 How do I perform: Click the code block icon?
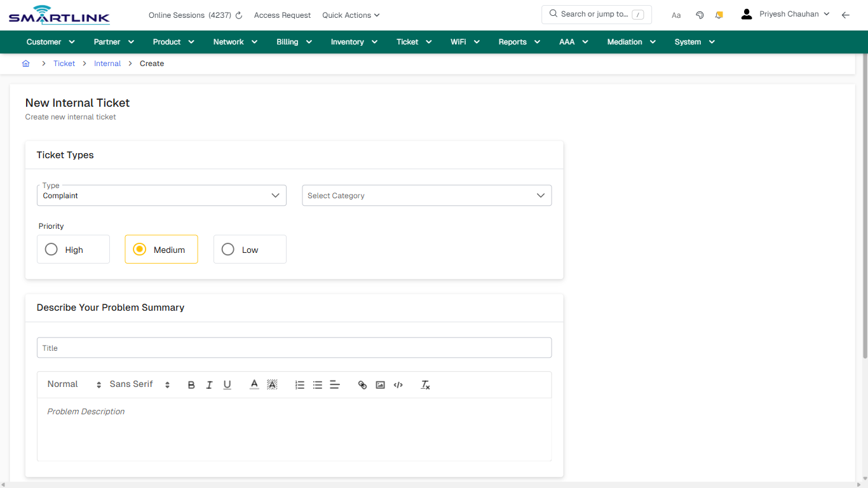pos(398,384)
